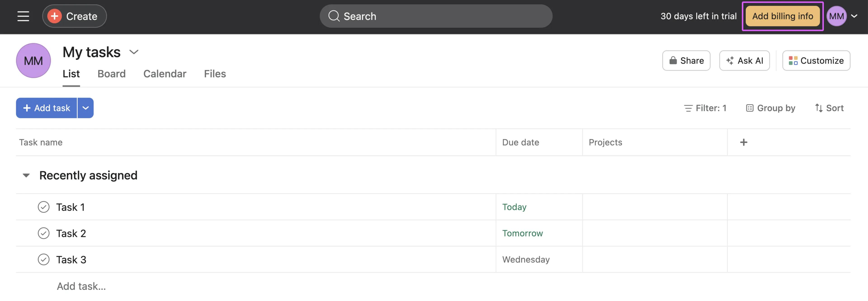The image size is (868, 301).
Task: Click the Search field
Action: pos(436,16)
